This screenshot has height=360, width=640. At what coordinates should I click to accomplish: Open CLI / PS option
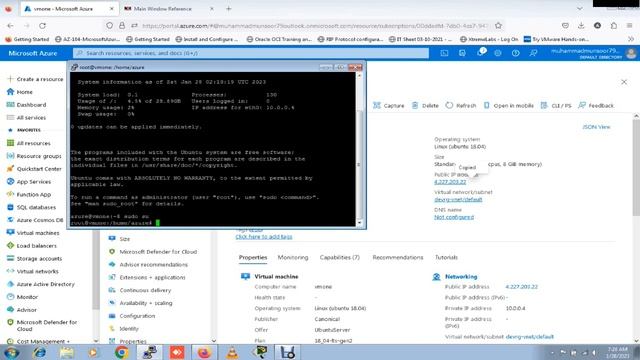coord(556,105)
